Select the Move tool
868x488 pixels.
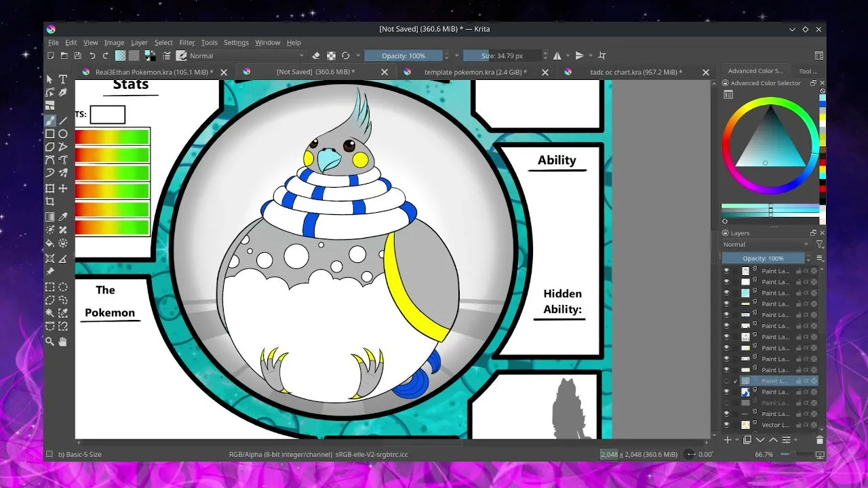click(x=63, y=188)
